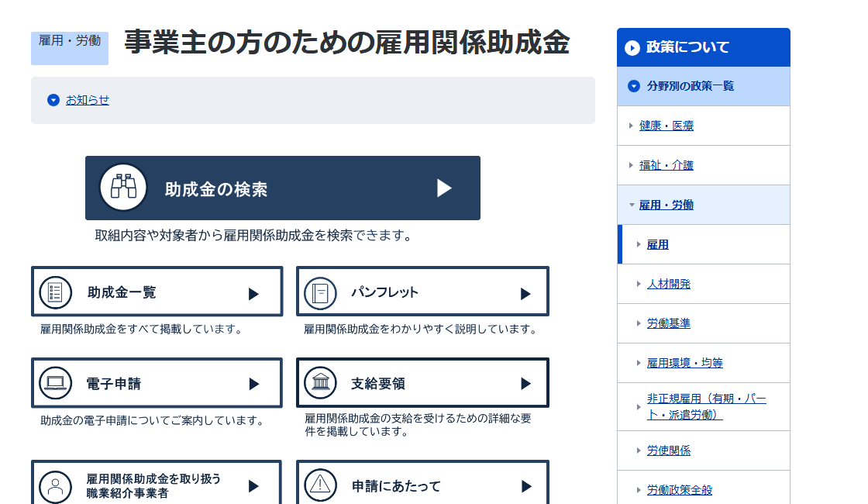
Task: Select 分野別の政策一覧 in sidebar
Action: (x=704, y=86)
